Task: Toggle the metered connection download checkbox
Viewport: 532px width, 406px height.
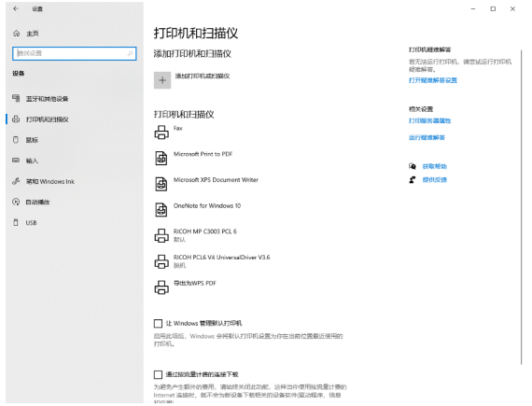Action: pos(158,374)
